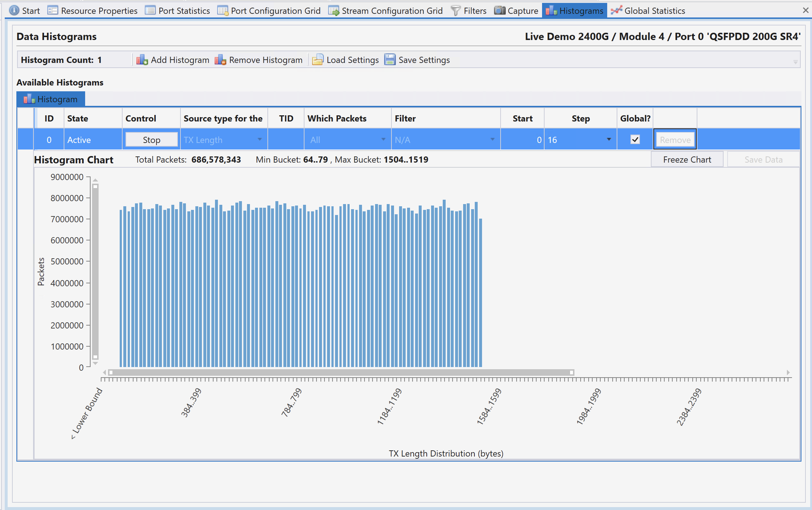Click the row selector for histogram 0
Viewport: 812px width, 510px height.
[x=25, y=140]
